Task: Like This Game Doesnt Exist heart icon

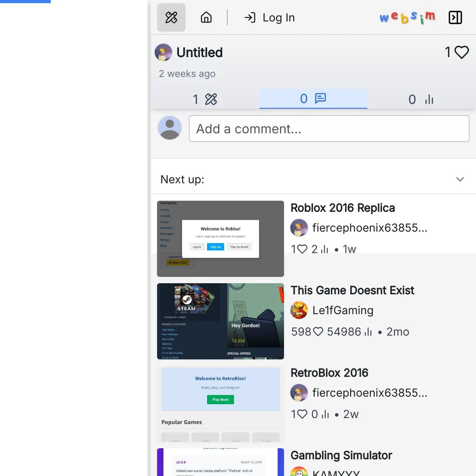Action: (318, 332)
